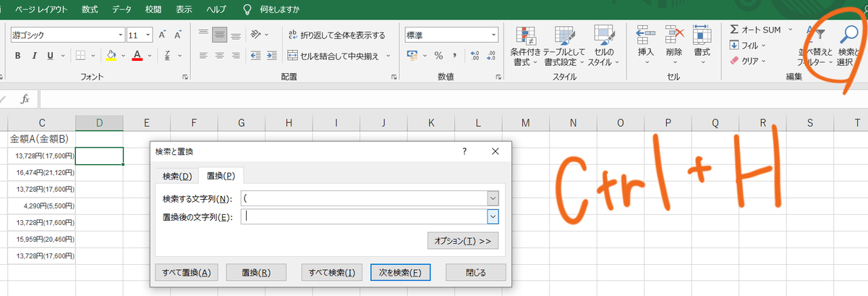
Task: Open 数式 ribbon tab
Action: [x=90, y=9]
